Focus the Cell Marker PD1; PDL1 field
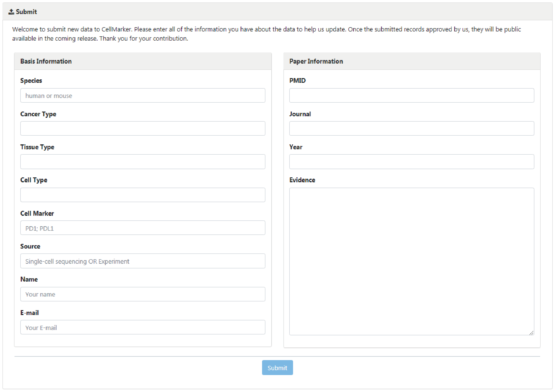 pos(143,228)
